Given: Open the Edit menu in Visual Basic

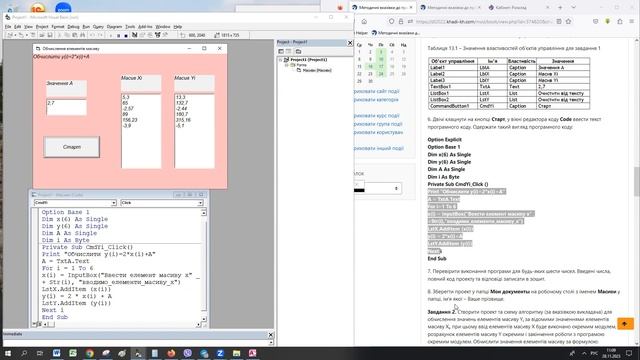Looking at the screenshot, I should [18, 27].
